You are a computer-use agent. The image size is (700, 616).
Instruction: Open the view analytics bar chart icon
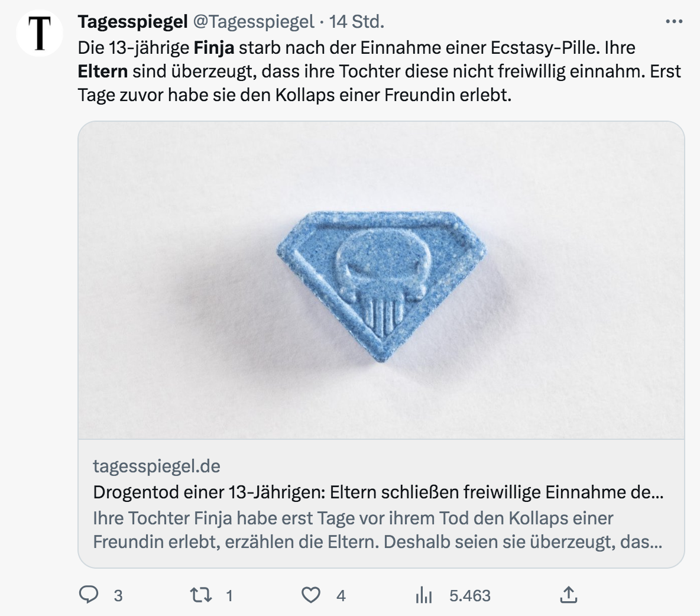pyautogui.click(x=424, y=595)
